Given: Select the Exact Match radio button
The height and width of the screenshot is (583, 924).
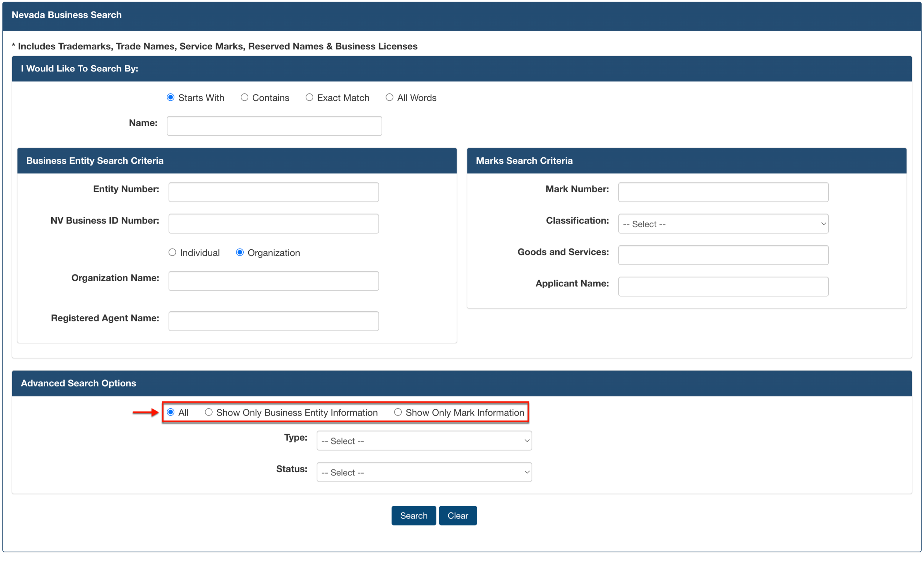Looking at the screenshot, I should click(x=309, y=97).
